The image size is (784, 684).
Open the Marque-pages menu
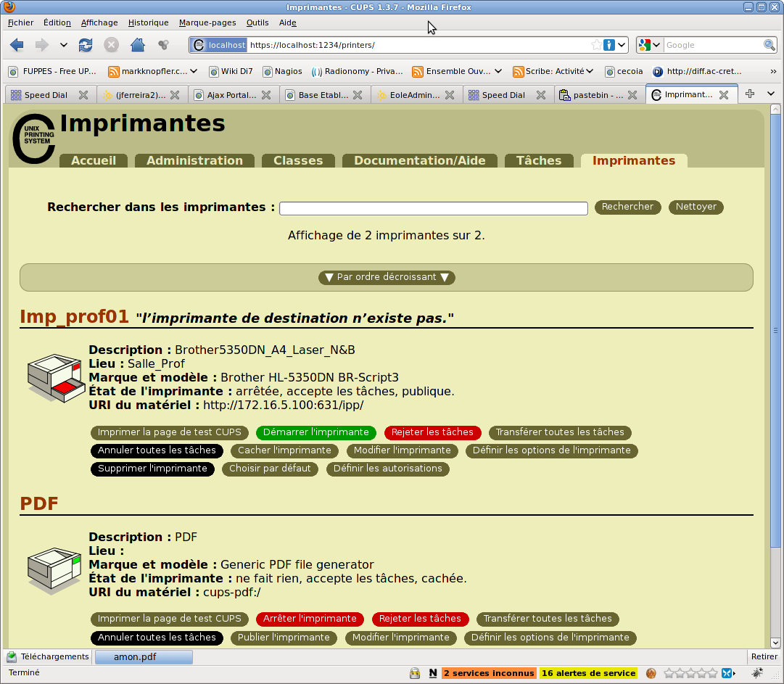(207, 22)
